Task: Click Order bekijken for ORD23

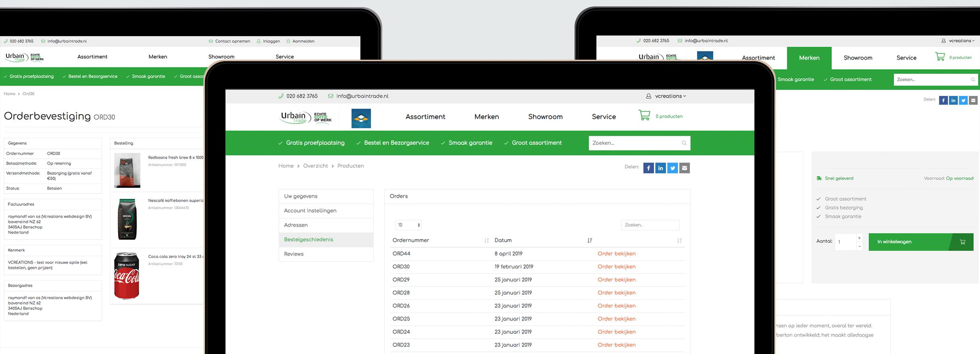Action: [x=617, y=345]
